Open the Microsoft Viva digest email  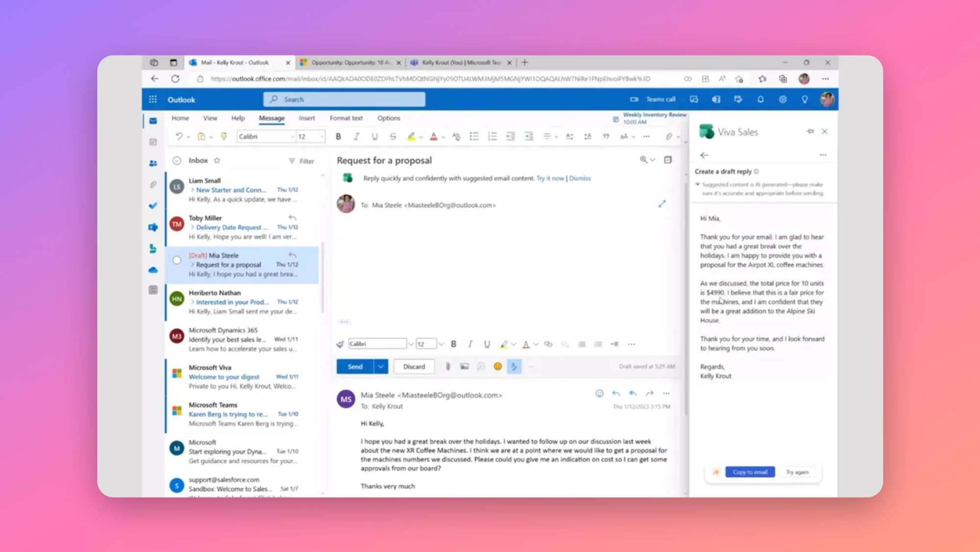243,376
